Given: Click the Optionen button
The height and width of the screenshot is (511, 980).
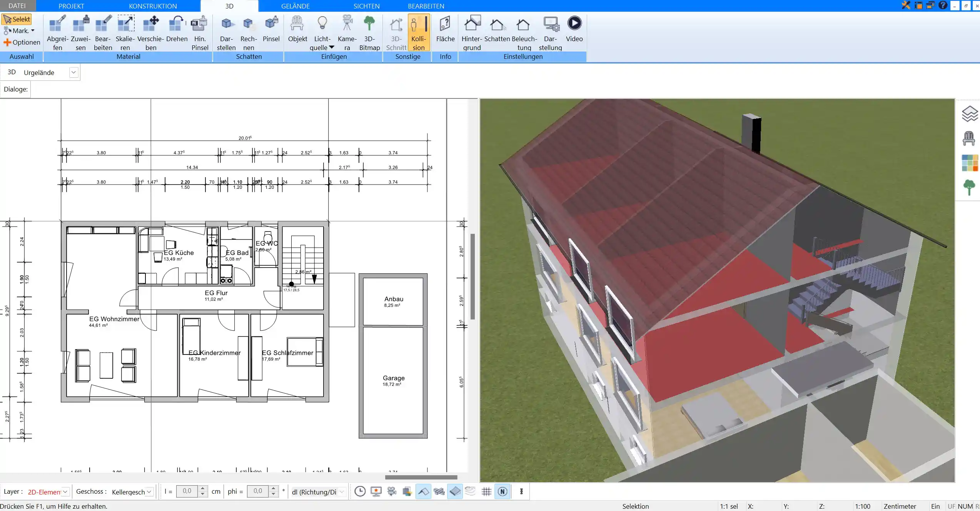Looking at the screenshot, I should click(22, 42).
